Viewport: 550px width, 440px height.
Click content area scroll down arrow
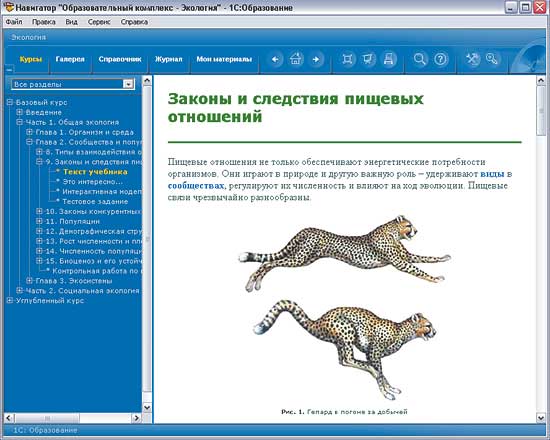pos(541,418)
